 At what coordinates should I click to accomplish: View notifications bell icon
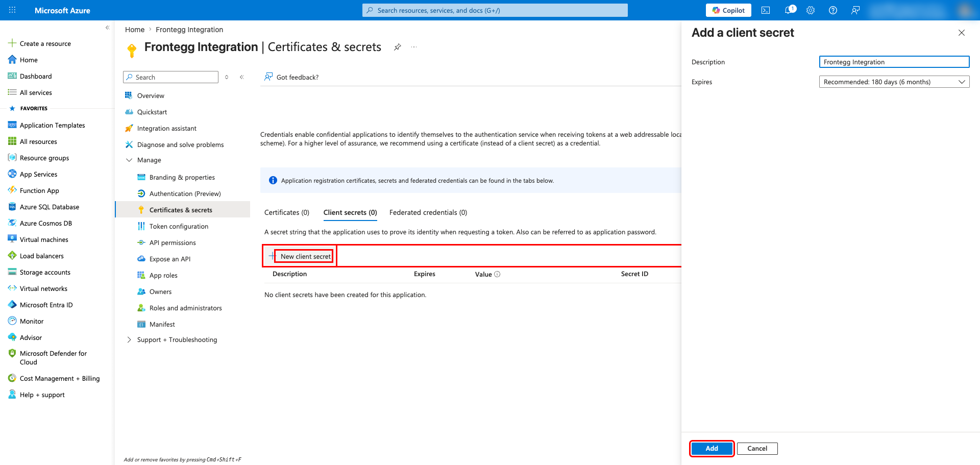click(x=790, y=10)
